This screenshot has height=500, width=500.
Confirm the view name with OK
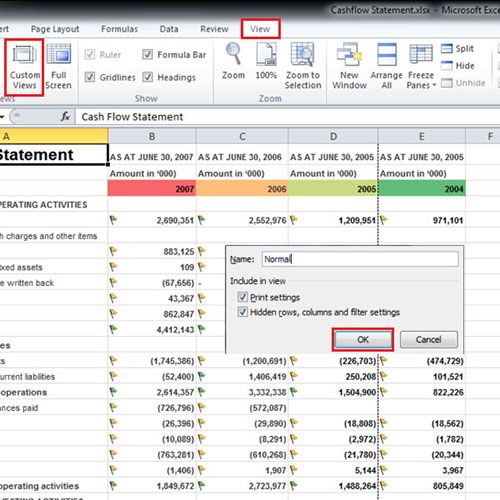click(x=363, y=340)
